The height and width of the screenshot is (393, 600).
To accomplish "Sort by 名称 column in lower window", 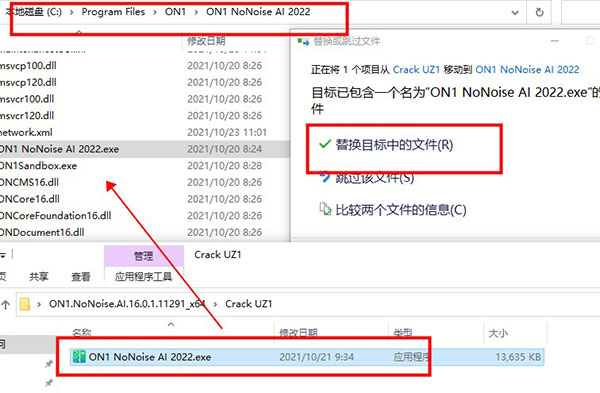I will [82, 333].
